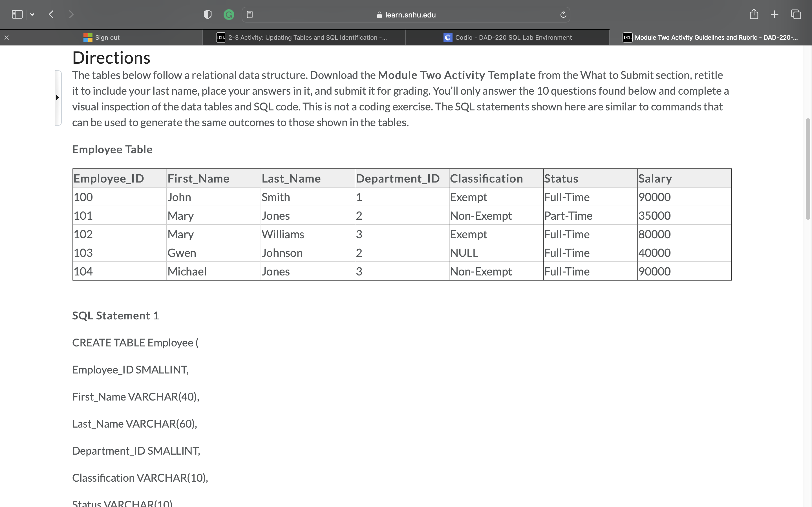This screenshot has width=812, height=507.
Task: Open a new tab with the plus icon
Action: [775, 14]
